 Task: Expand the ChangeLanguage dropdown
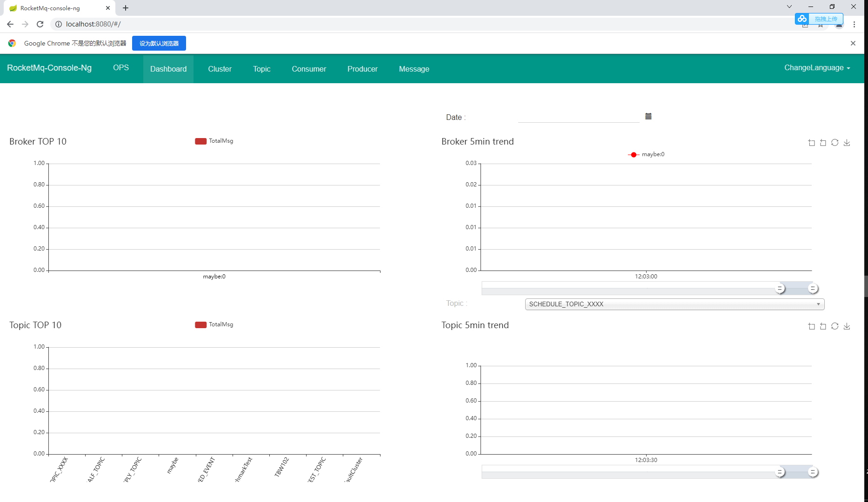[817, 68]
